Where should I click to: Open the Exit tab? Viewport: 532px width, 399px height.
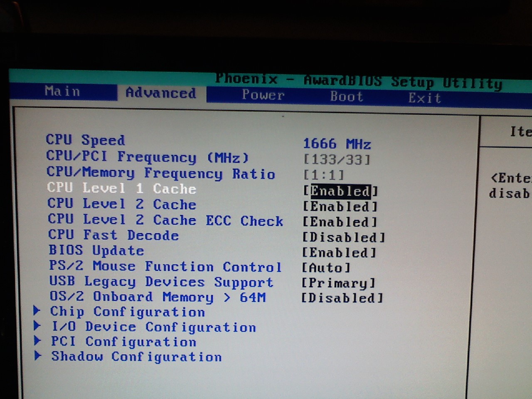click(424, 98)
